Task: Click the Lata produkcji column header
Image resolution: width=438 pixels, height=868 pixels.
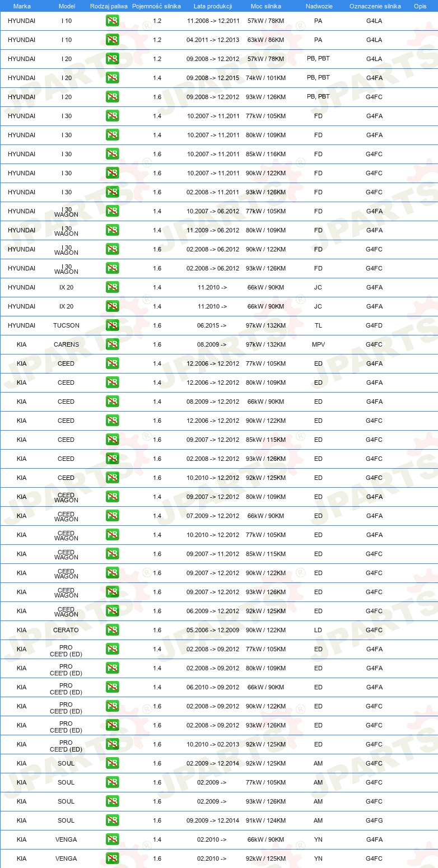Action: coord(213,6)
